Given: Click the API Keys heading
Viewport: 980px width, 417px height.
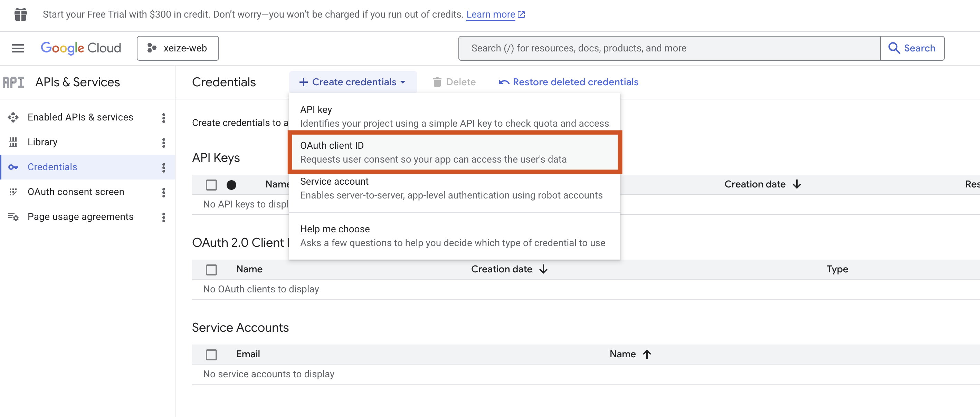Looking at the screenshot, I should [216, 158].
